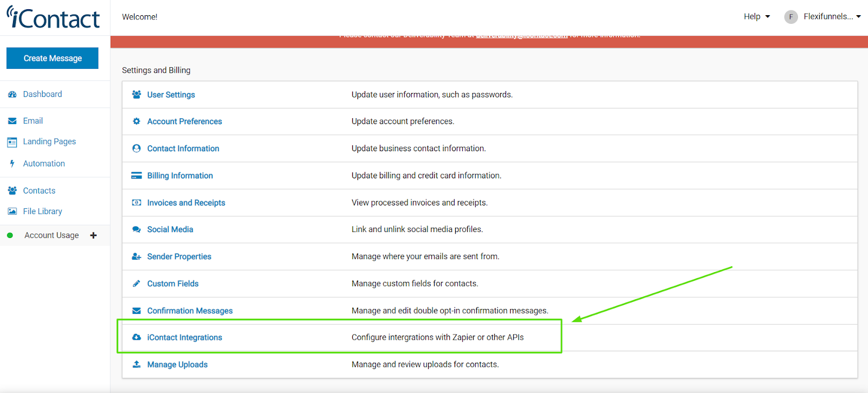Open the Help dropdown menu
Image resolution: width=868 pixels, height=393 pixels.
click(757, 17)
